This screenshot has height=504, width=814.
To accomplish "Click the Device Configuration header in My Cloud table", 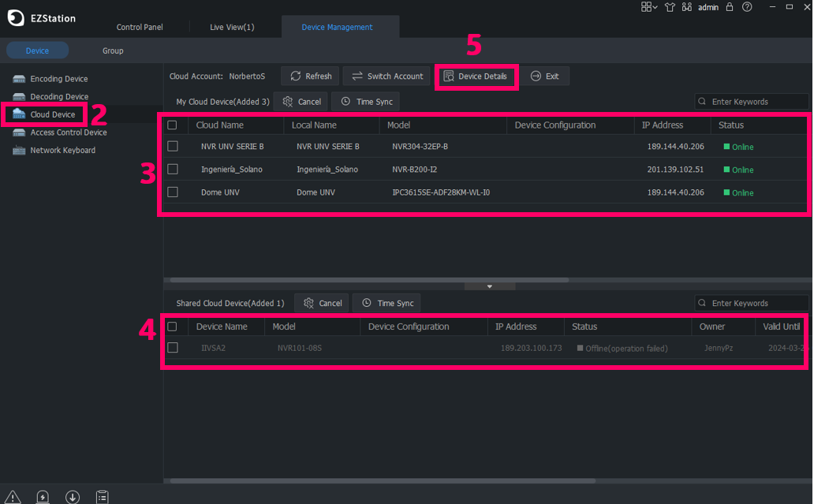I will (555, 125).
